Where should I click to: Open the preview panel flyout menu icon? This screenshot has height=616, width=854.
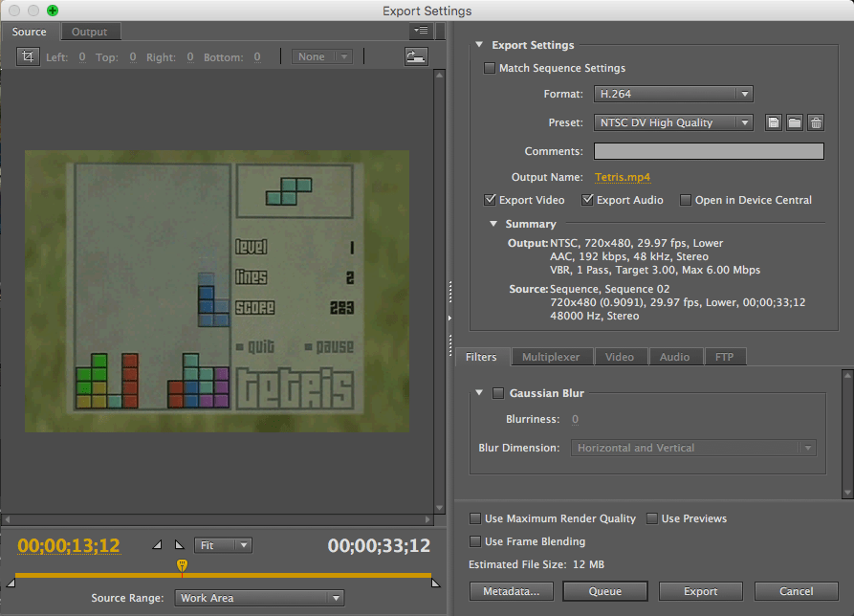point(421,31)
